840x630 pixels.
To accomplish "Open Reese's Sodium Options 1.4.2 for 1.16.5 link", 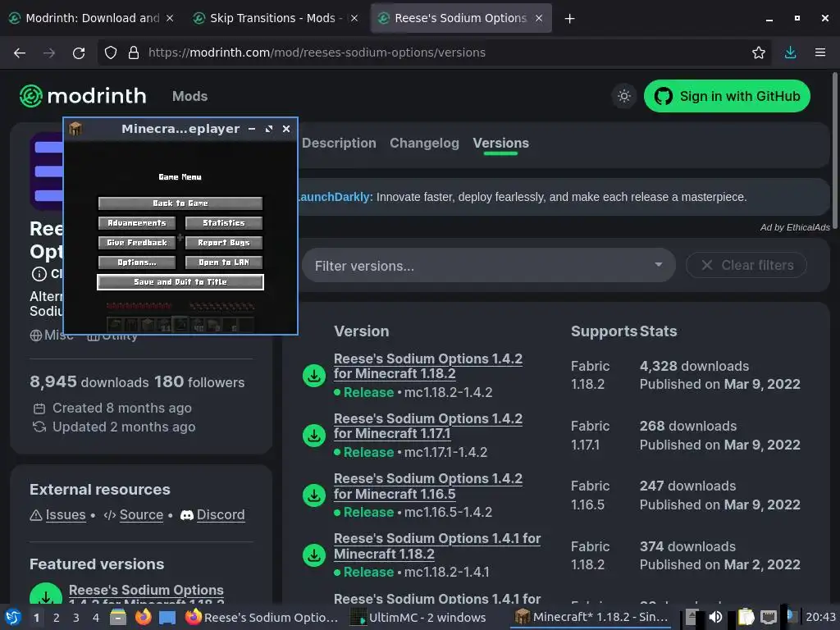I will (x=428, y=486).
